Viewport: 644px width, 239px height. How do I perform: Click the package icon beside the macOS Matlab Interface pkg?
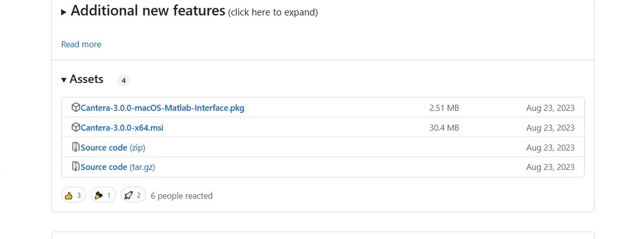pos(76,107)
